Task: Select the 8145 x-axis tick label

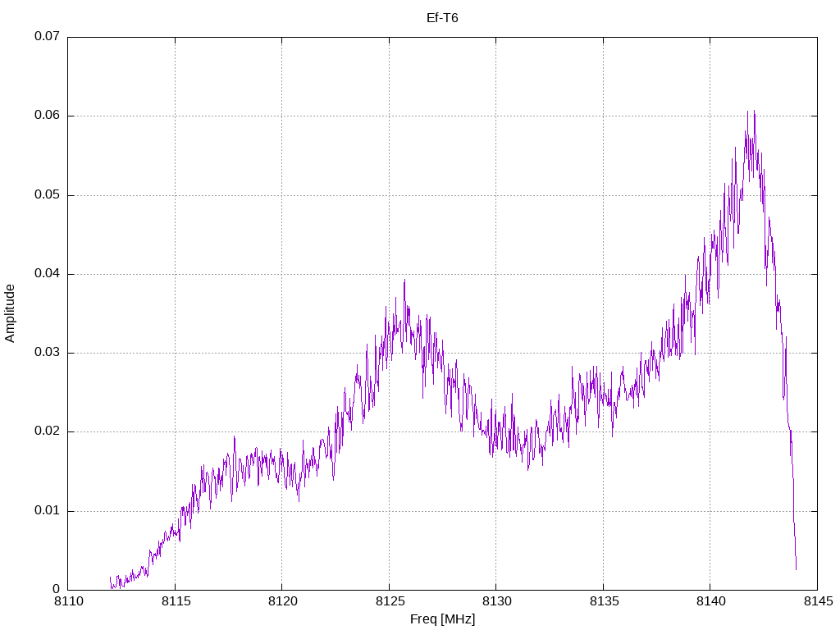Action: pyautogui.click(x=817, y=602)
